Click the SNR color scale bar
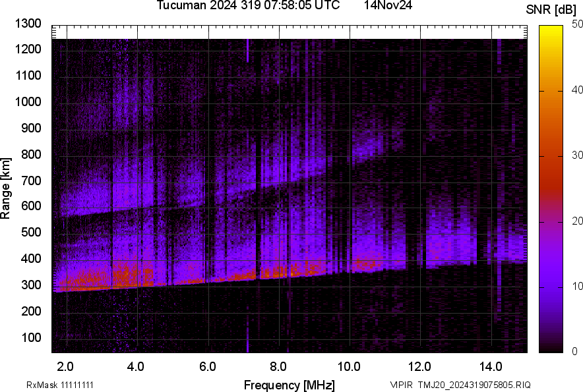The height and width of the screenshot is (392, 583). pyautogui.click(x=551, y=189)
